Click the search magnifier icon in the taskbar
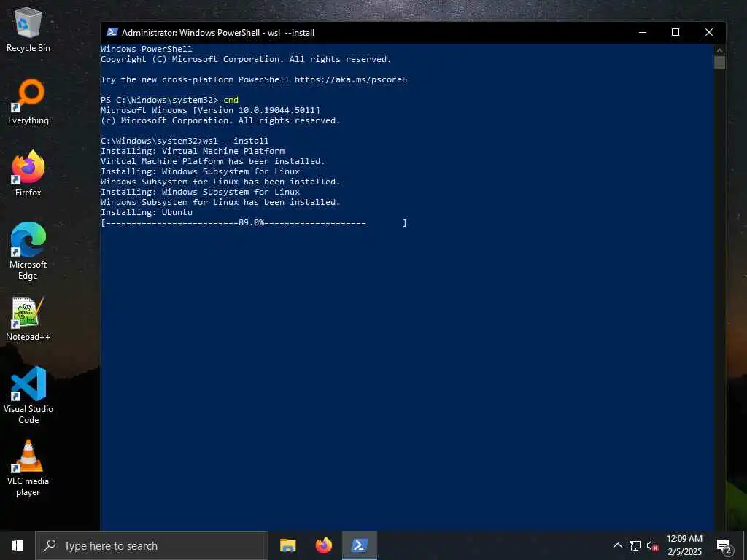Image resolution: width=747 pixels, height=560 pixels. 50,545
